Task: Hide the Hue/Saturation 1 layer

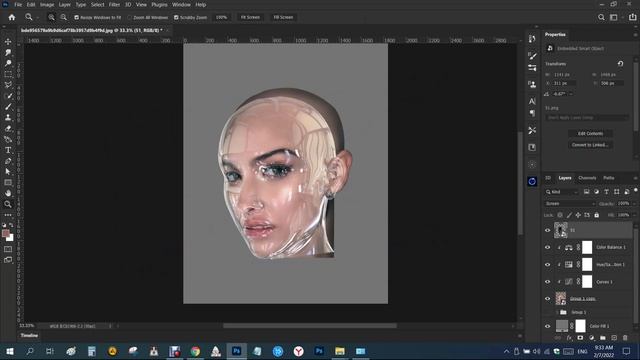Action: coord(548,264)
